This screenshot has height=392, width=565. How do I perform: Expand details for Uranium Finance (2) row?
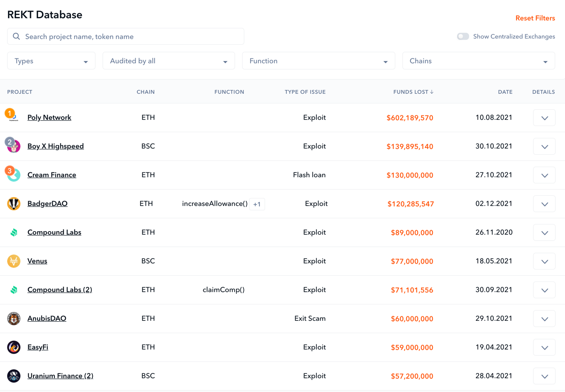pyautogui.click(x=544, y=377)
